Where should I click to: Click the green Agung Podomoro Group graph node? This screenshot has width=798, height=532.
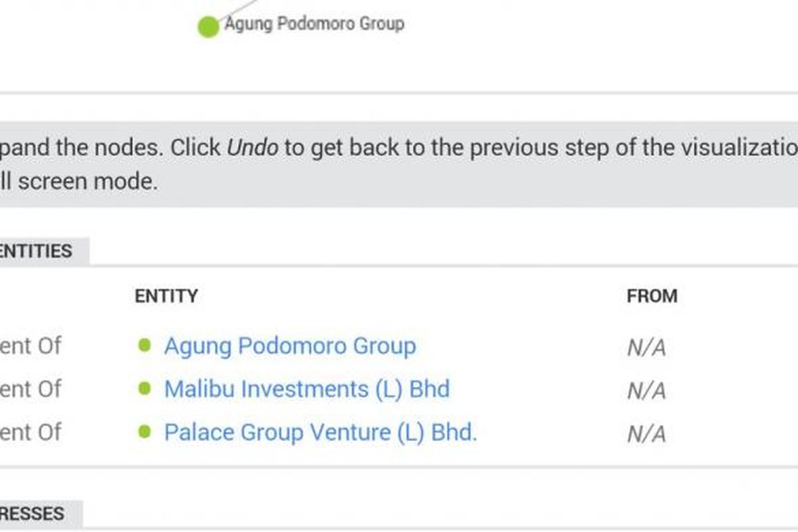coord(208,27)
